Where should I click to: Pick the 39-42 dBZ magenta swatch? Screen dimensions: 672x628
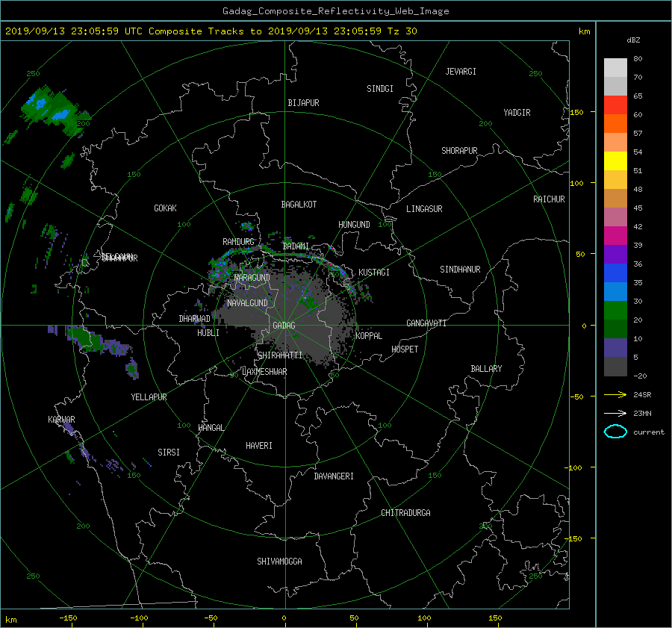(x=615, y=236)
